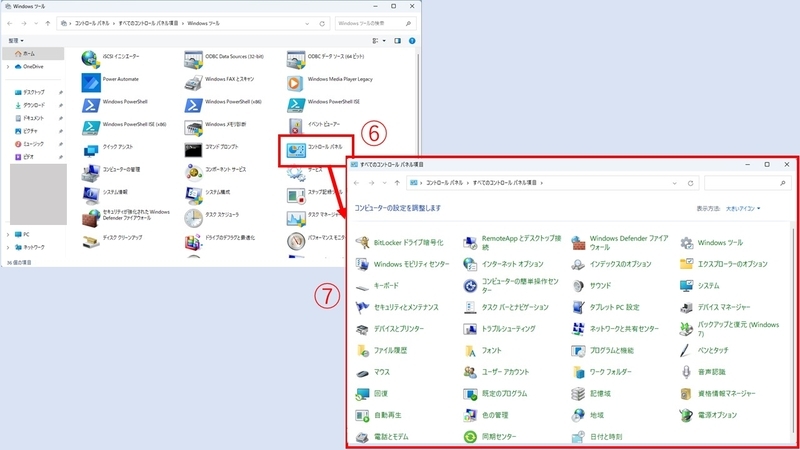Viewport: 800px width, 450px height.
Task: Open ネットワークと共有センター
Action: point(615,329)
